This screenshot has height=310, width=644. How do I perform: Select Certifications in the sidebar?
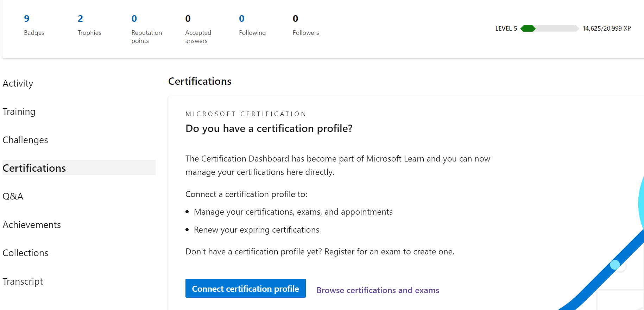tap(79, 168)
